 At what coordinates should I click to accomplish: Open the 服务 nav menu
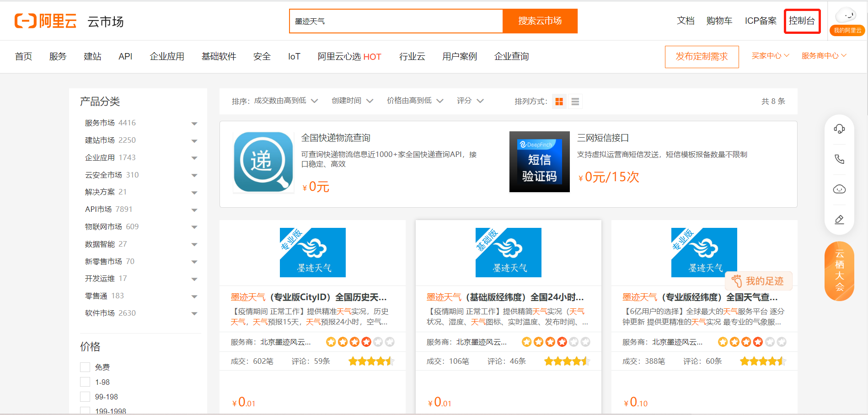point(58,56)
